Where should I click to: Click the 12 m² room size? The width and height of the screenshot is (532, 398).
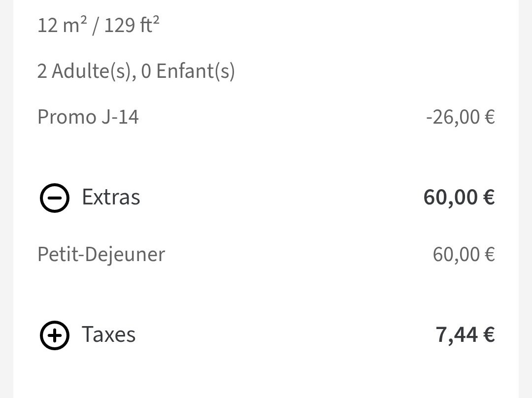click(61, 25)
